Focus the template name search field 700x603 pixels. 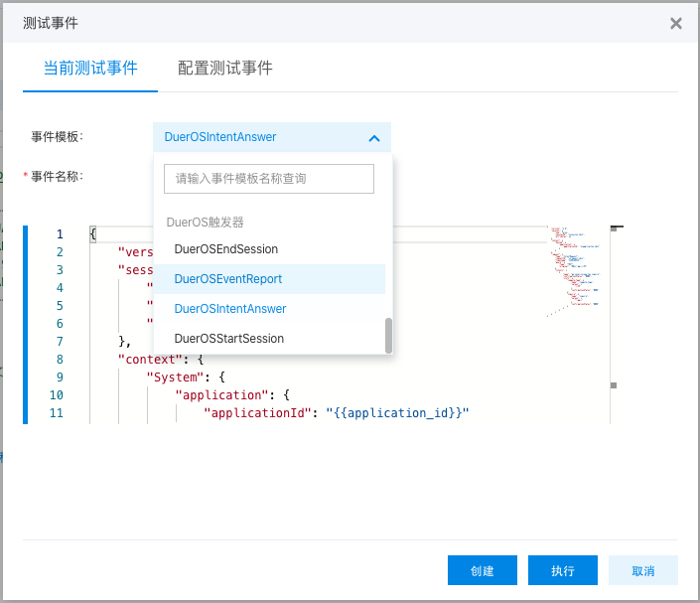coord(269,179)
